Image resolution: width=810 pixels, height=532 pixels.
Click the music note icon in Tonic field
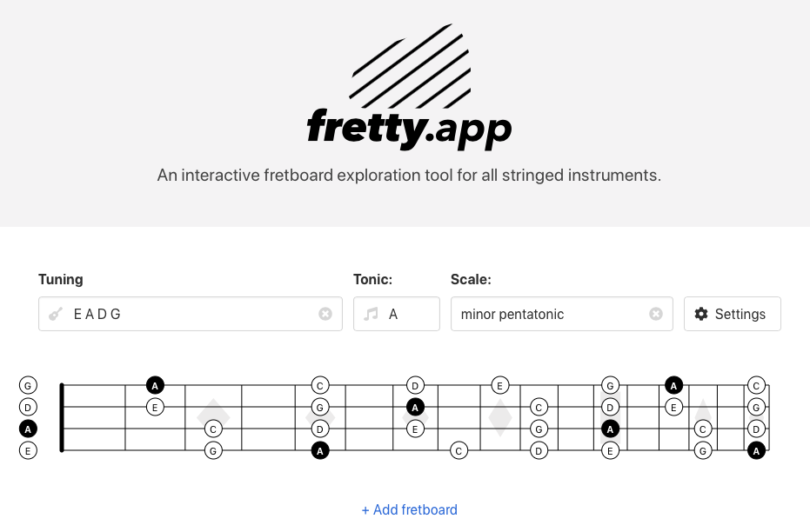(371, 314)
